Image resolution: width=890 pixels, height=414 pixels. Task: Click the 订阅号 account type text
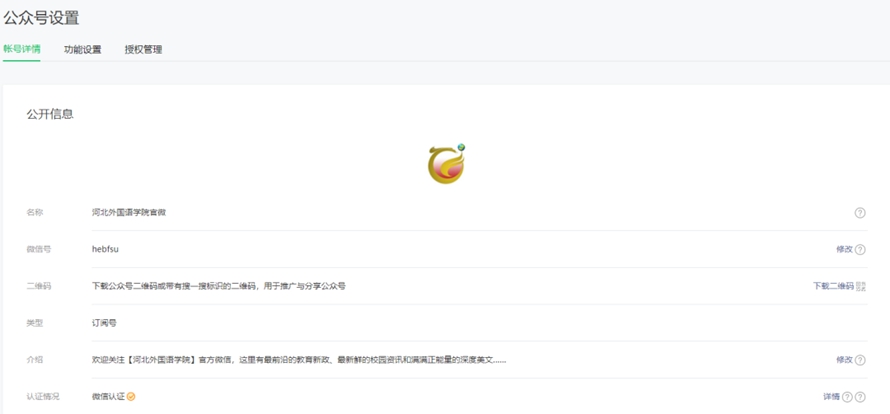(104, 323)
